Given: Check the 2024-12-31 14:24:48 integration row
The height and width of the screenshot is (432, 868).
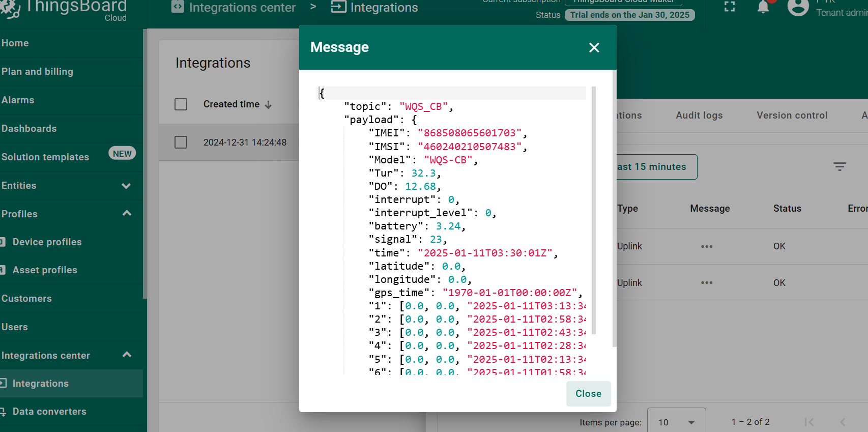Looking at the screenshot, I should 181,142.
